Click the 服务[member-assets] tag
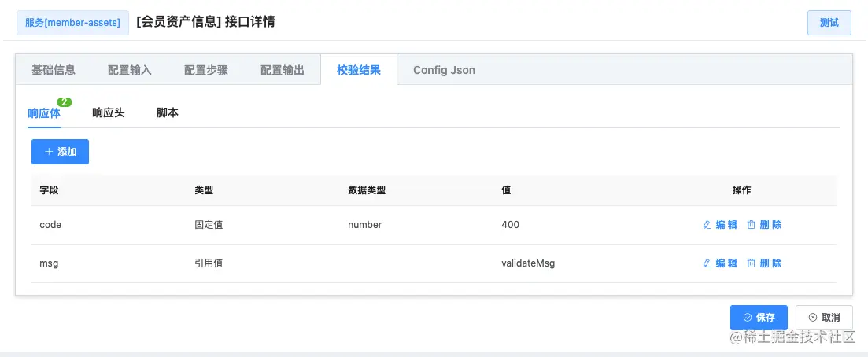This screenshot has width=868, height=357. tap(72, 23)
